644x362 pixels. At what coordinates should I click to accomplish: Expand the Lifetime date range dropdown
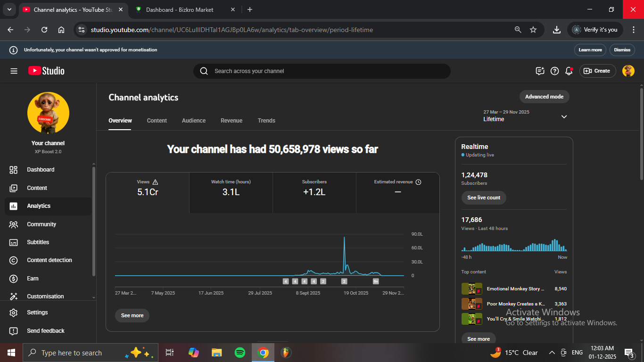coord(564,117)
